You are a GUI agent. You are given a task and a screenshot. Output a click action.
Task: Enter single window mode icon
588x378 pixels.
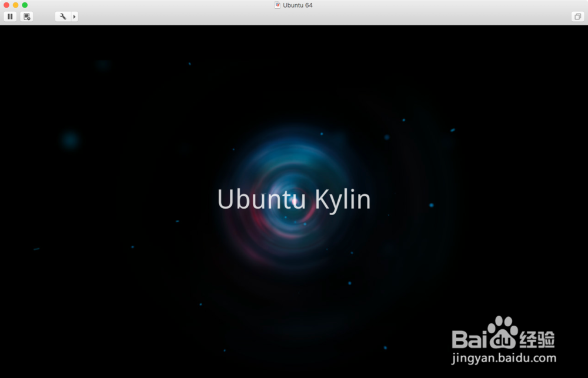(577, 16)
